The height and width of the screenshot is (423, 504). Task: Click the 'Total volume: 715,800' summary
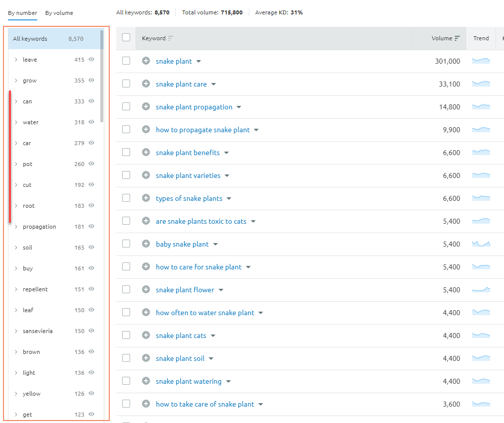point(212,12)
